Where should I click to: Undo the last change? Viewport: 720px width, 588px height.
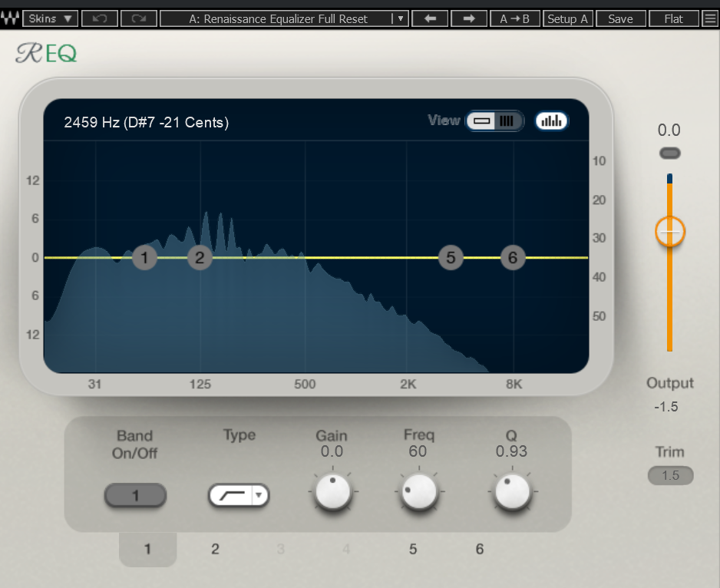(x=100, y=19)
